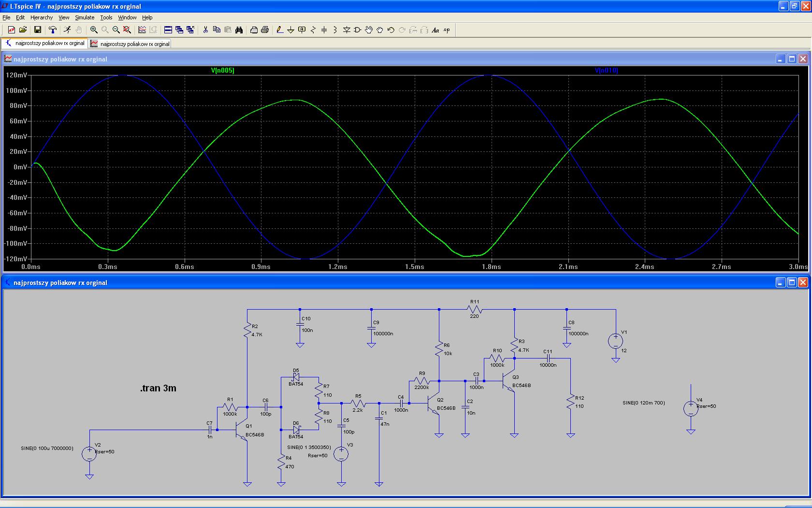Click the Zoom In magnifier icon
Viewport: 812px width, 508px height.
[x=94, y=30]
